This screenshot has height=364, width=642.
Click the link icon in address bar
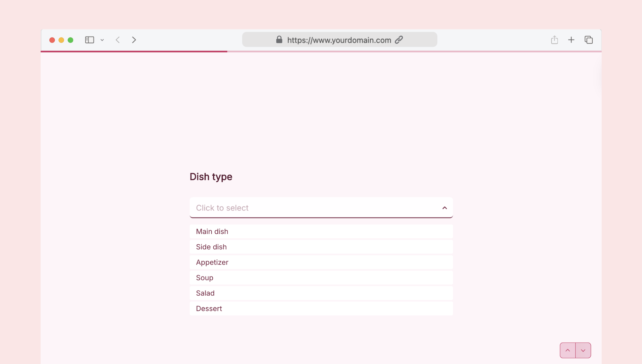click(398, 40)
